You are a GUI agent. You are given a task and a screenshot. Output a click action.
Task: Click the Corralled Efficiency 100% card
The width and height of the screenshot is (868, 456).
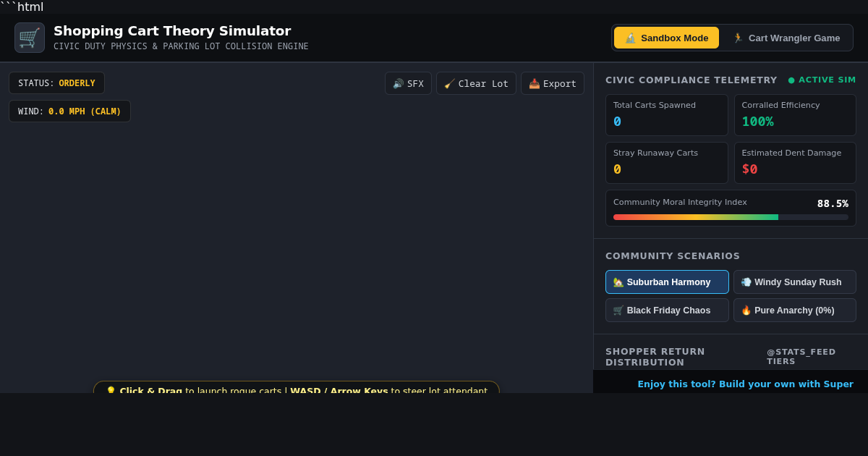tap(795, 115)
